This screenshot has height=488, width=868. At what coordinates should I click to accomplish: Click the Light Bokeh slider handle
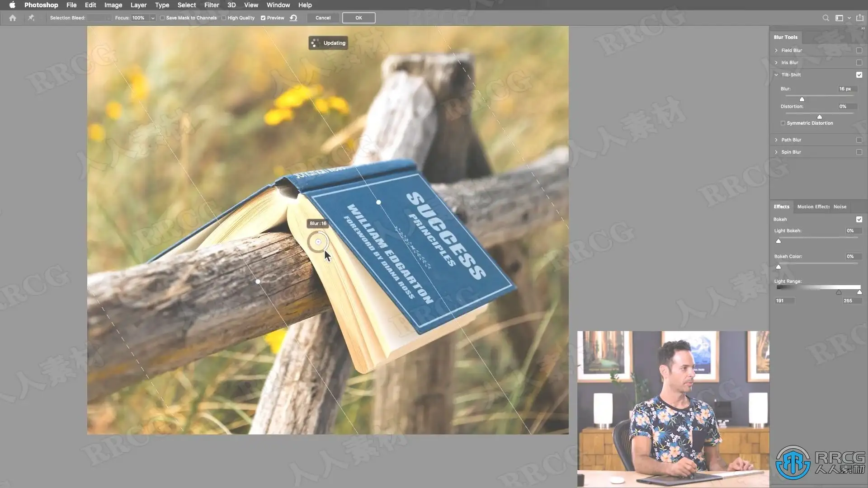click(778, 241)
